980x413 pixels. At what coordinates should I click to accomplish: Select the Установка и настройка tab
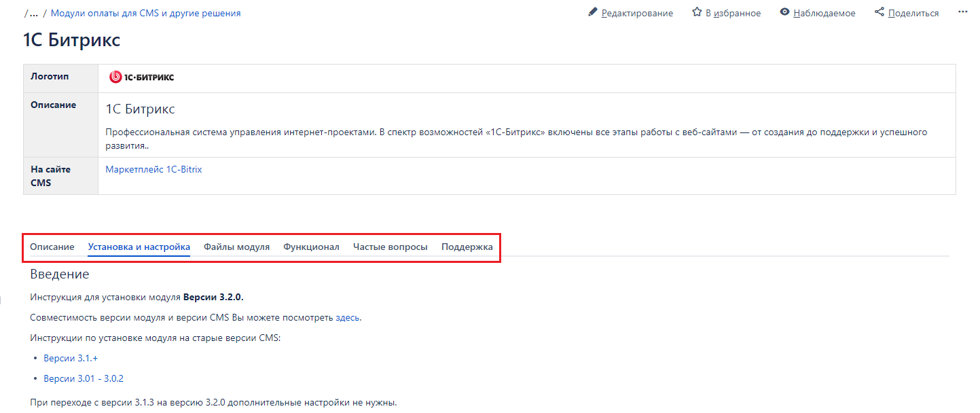coord(139,247)
